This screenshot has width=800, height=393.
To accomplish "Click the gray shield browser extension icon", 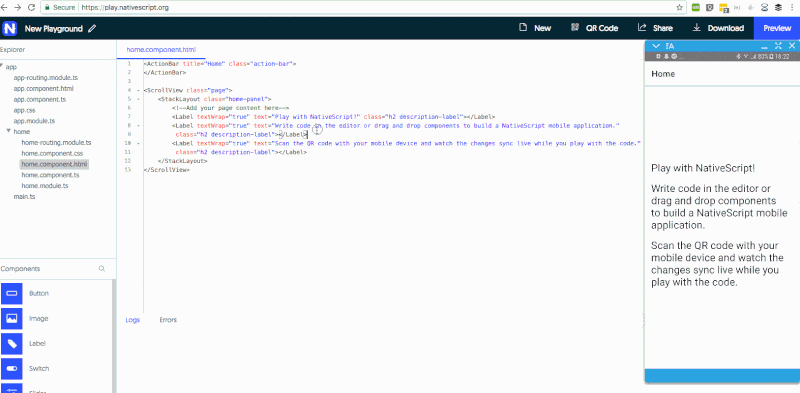I will click(710, 8).
